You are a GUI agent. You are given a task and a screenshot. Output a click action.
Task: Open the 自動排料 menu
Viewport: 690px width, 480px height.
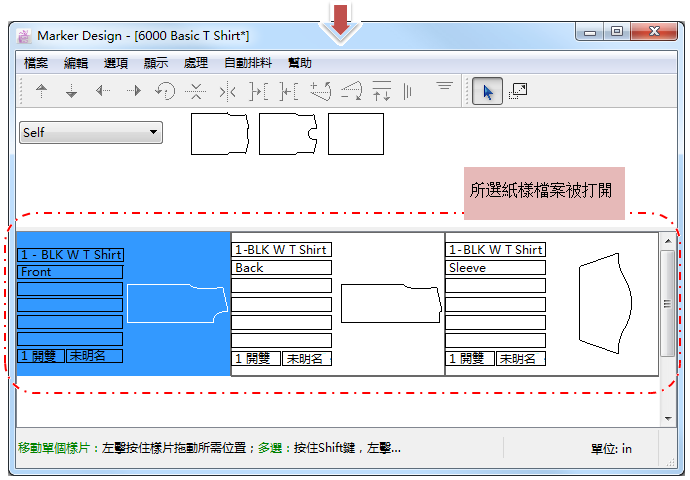245,62
